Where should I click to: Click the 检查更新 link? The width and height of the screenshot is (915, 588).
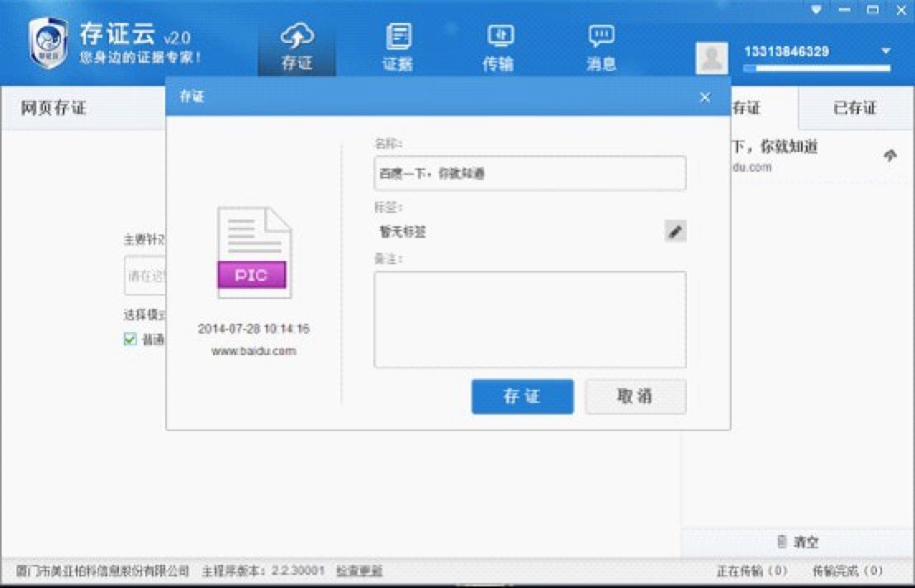coord(359,571)
